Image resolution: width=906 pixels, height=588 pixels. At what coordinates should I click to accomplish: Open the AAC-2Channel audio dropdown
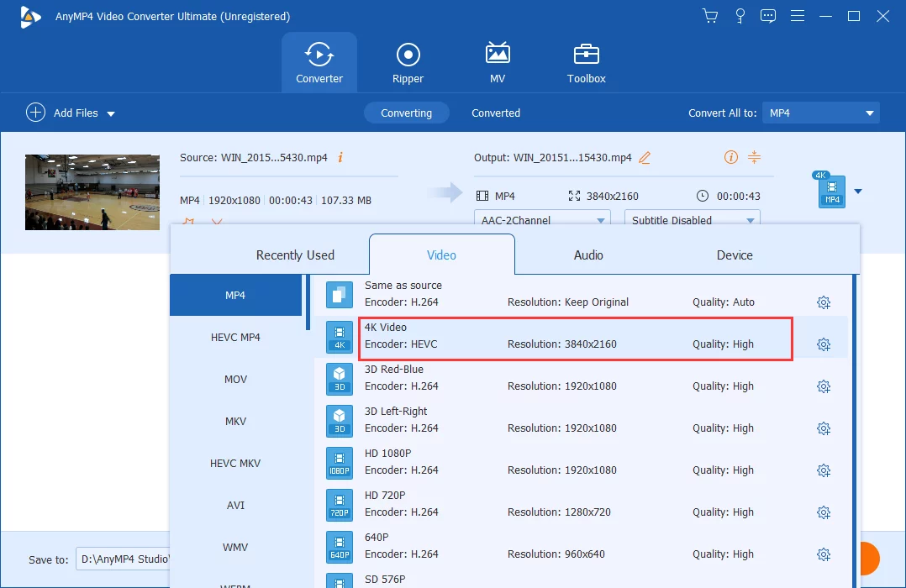click(542, 219)
